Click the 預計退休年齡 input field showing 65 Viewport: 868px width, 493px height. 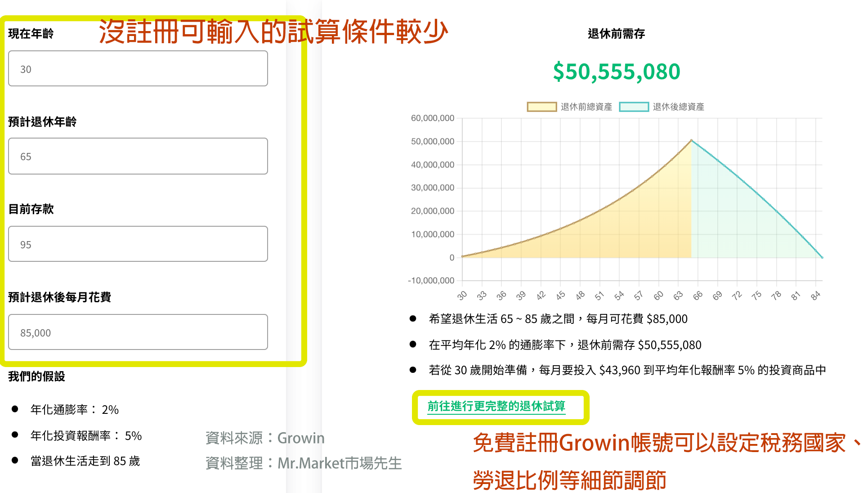click(138, 156)
